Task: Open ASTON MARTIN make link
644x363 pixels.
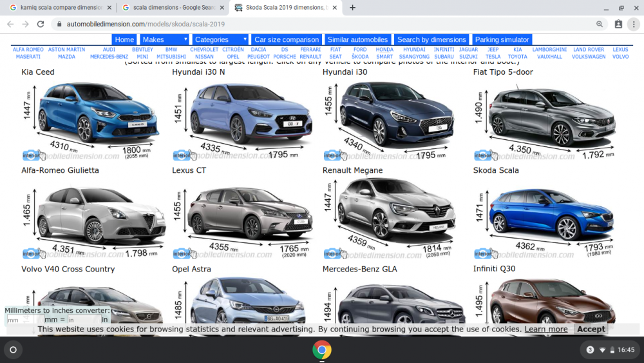Action: [66, 50]
